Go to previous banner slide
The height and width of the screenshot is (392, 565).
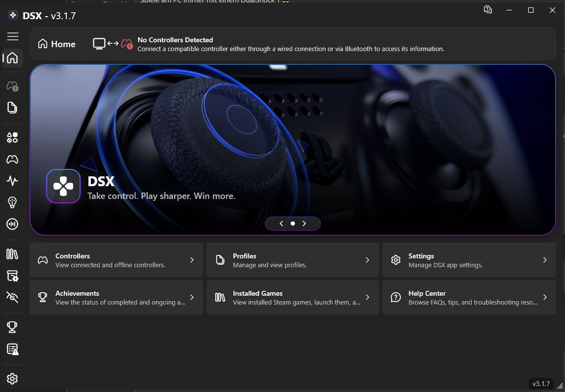[282, 224]
